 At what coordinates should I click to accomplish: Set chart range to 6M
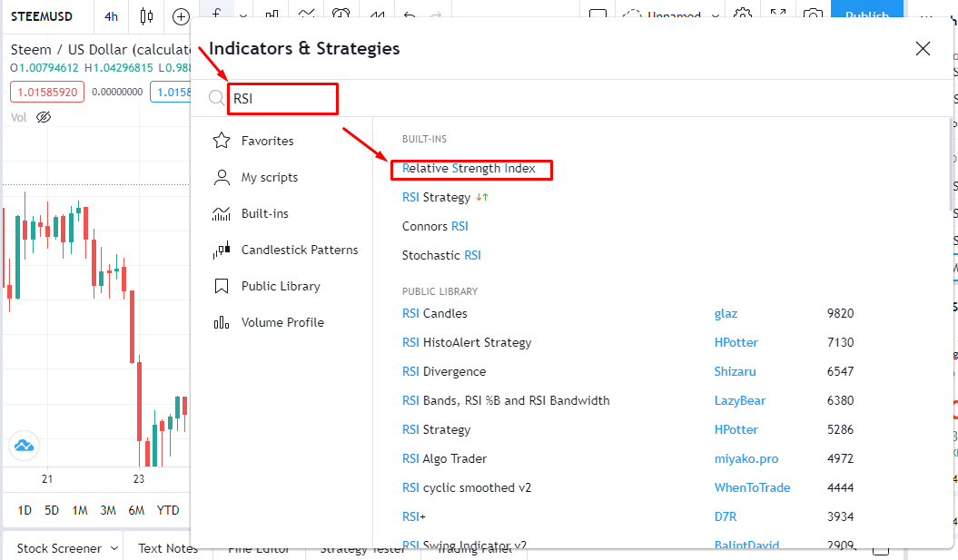(136, 510)
